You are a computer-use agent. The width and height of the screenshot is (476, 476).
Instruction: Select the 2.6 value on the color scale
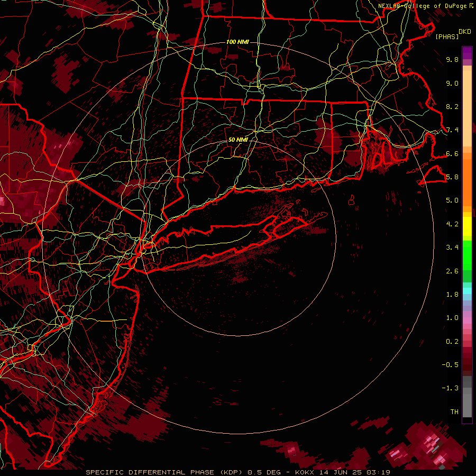click(x=452, y=271)
